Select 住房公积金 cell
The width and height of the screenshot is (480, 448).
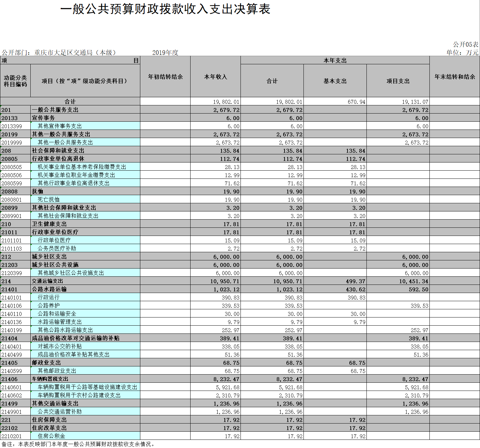[85, 436]
